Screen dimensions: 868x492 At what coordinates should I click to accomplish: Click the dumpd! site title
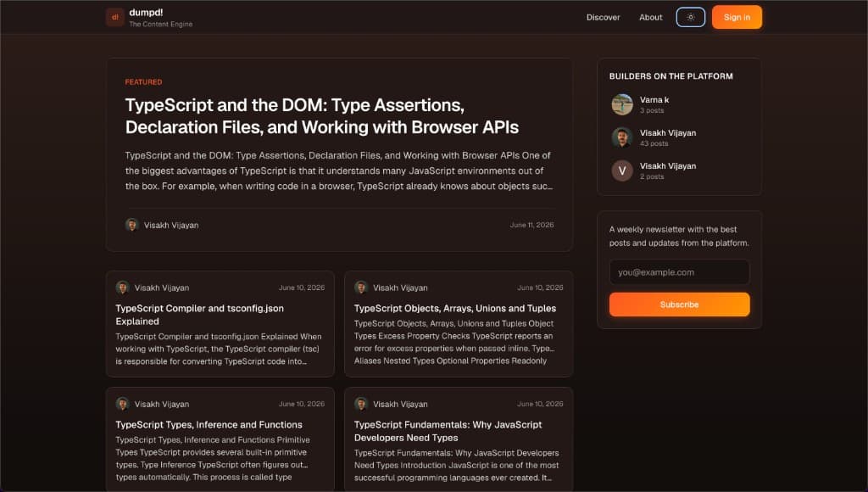coord(146,12)
